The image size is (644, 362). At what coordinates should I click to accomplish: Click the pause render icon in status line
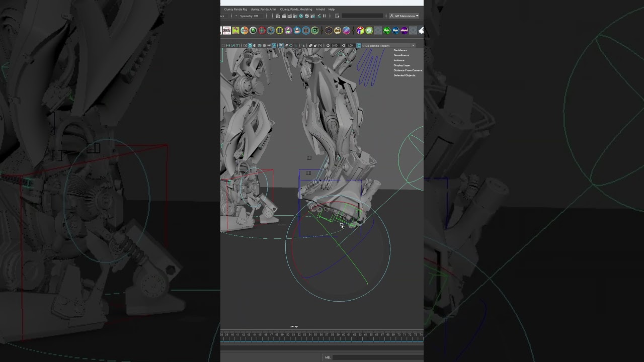(324, 16)
